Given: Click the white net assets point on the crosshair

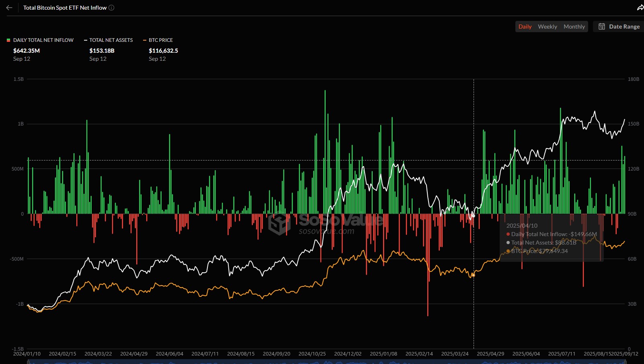Looking at the screenshot, I should pos(474,216).
